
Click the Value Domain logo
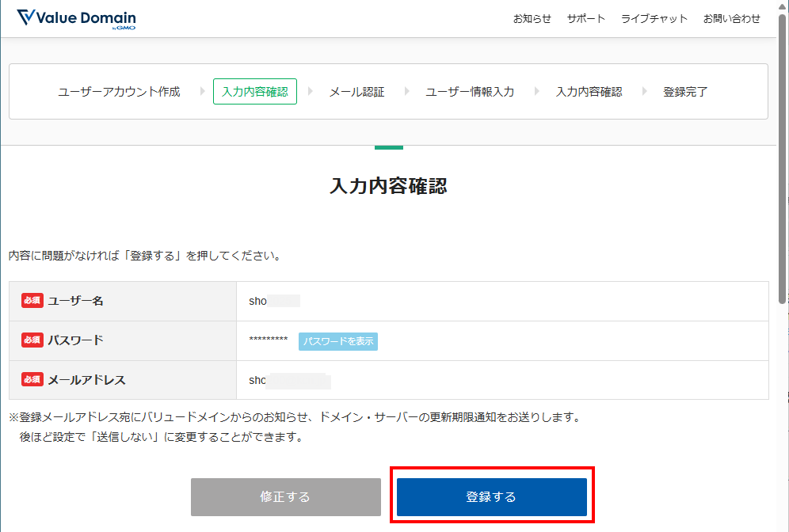coord(76,19)
